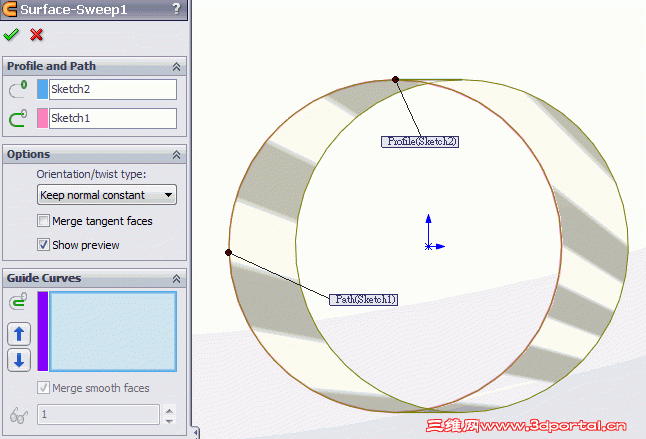Select the Sketch1 path field
Viewport: 646px width, 439px height.
click(x=113, y=118)
